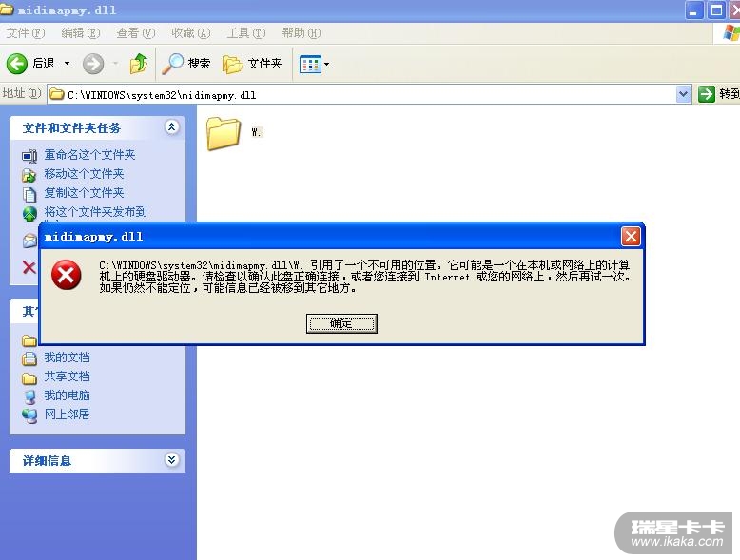Open the Search (搜索) toolbar button
This screenshot has width=740, height=560.
[185, 63]
